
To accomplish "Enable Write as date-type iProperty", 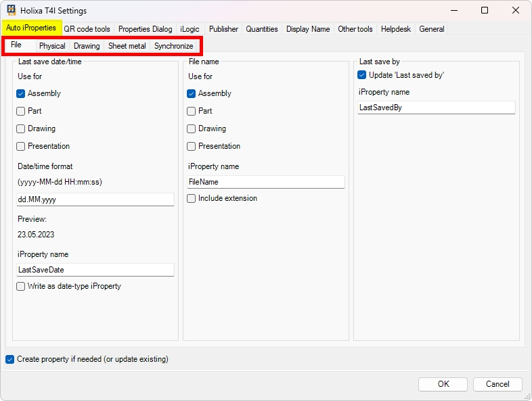I will coord(21,286).
